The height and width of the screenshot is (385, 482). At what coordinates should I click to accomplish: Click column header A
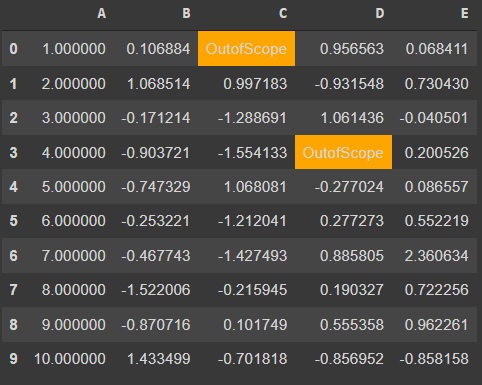click(x=102, y=14)
